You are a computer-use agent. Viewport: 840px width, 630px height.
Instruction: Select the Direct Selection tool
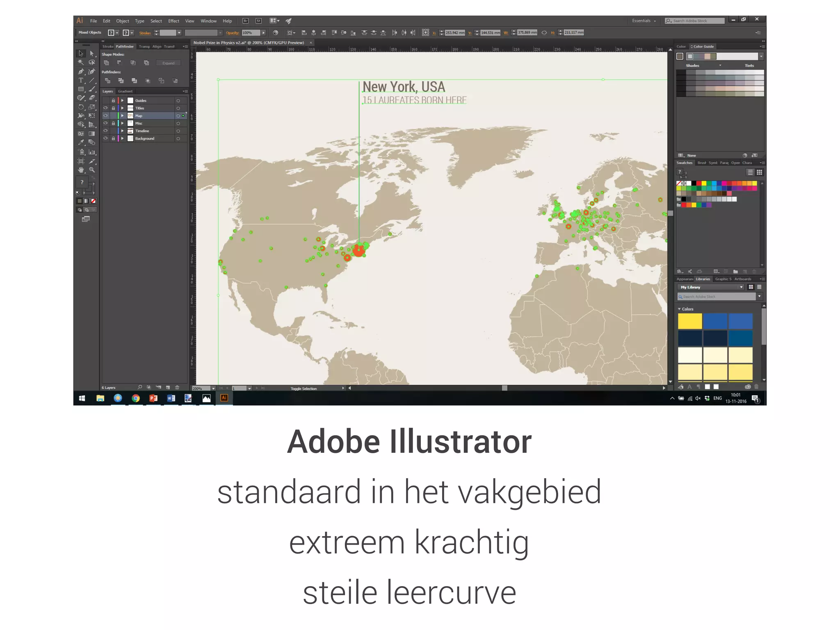pos(92,53)
